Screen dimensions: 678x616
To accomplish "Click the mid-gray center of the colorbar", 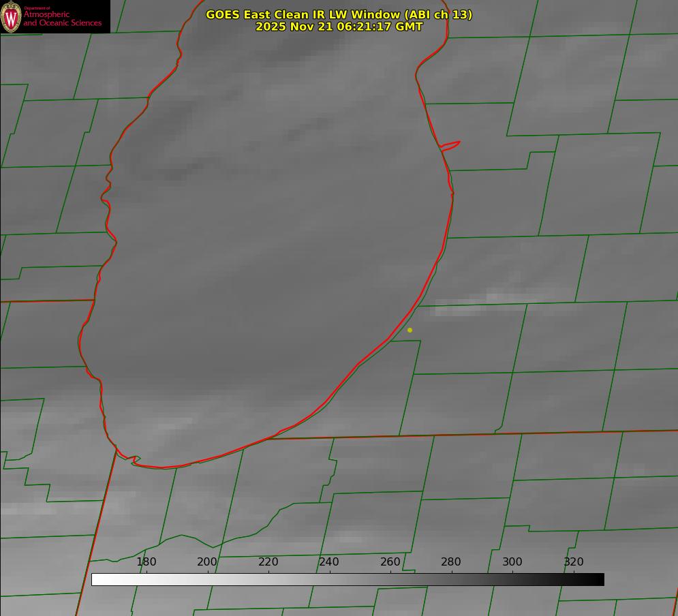I will [348, 579].
